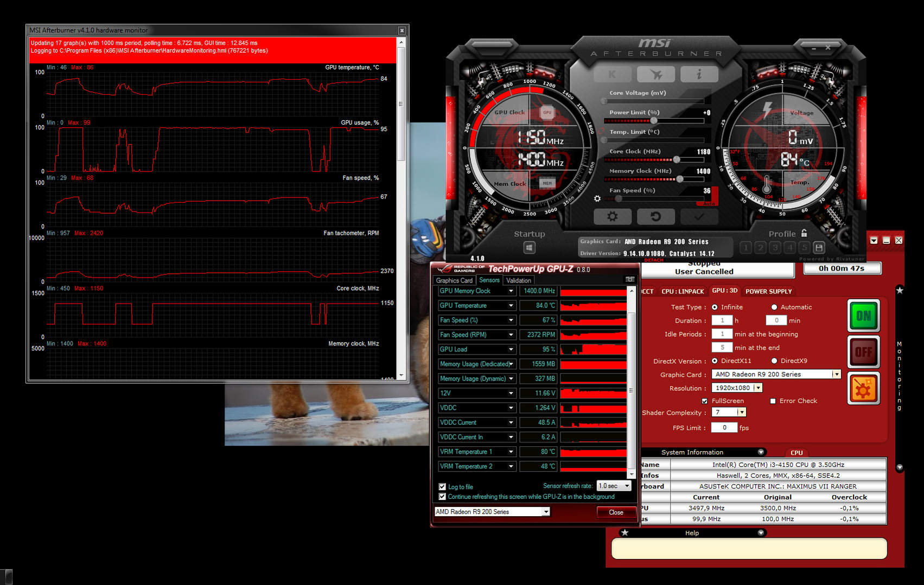Click the lightning bolt icon on the voltage gauge
The image size is (924, 585).
tap(767, 110)
